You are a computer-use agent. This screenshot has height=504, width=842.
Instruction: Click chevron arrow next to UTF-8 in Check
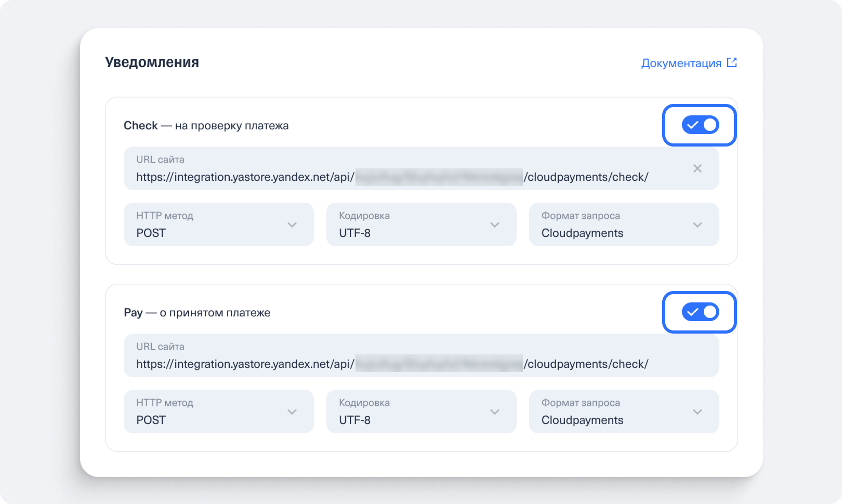495,225
